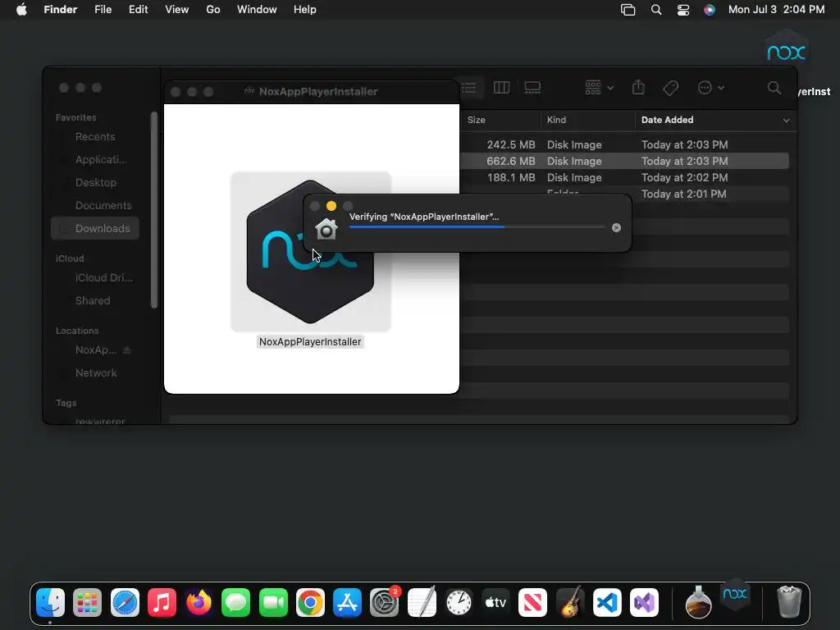Open the Go menu

click(x=213, y=10)
